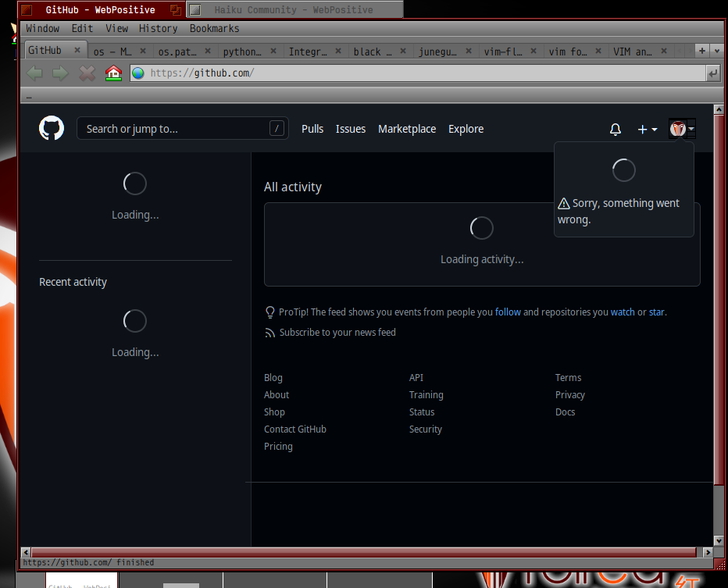Viewport: 728px width, 588px height.
Task: Click the vertical scrollbar up arrow
Action: [x=719, y=109]
